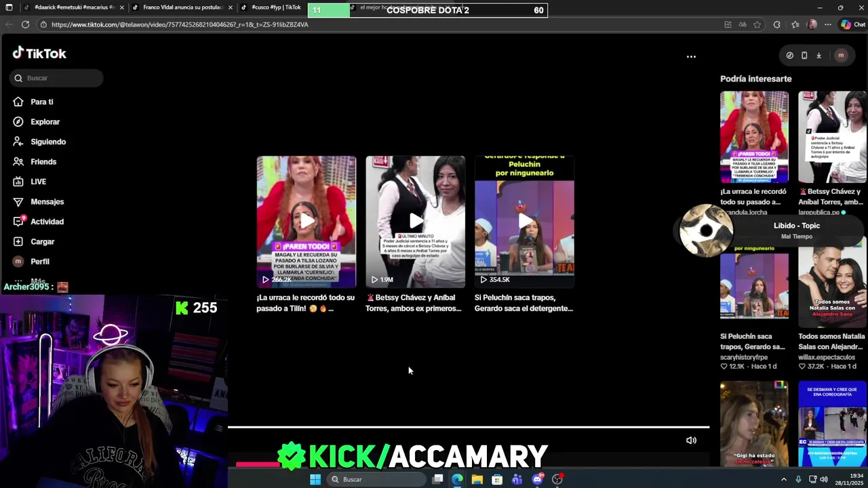Image resolution: width=868 pixels, height=488 pixels.
Task: Open sidebar thumbnail of Poder Judicial sentencia video
Action: pyautogui.click(x=832, y=137)
